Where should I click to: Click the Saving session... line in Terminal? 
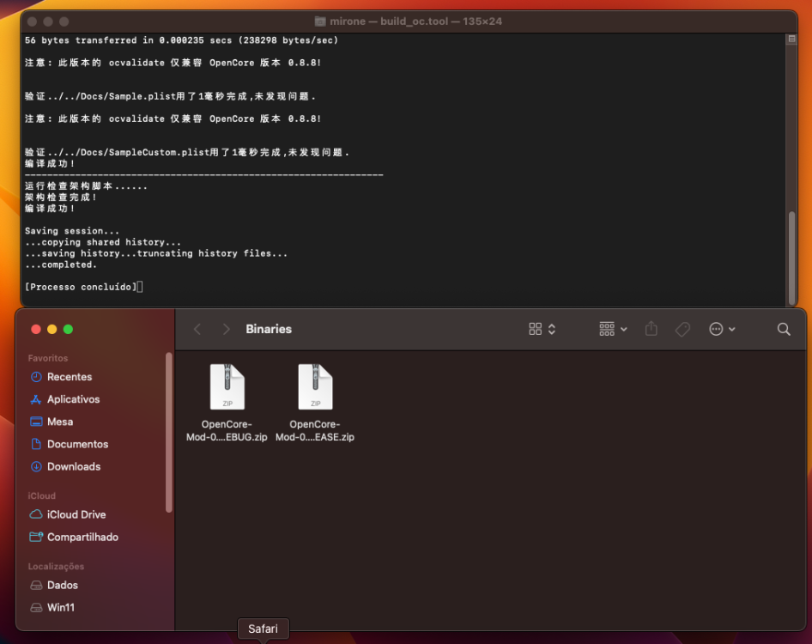click(x=72, y=231)
